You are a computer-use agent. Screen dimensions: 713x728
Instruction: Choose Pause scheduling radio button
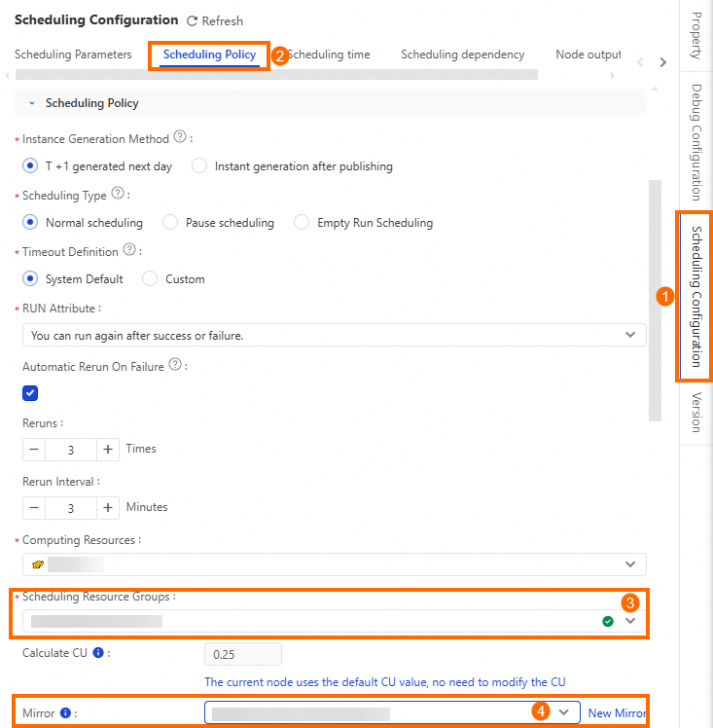[x=169, y=223]
